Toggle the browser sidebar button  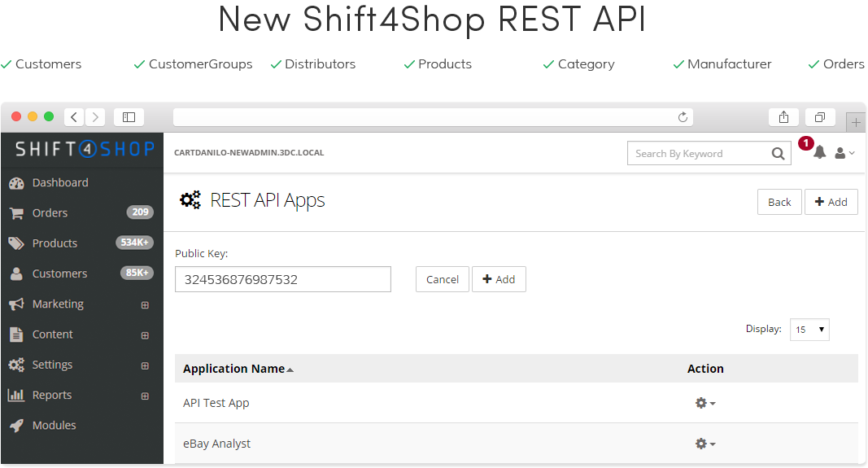click(129, 117)
